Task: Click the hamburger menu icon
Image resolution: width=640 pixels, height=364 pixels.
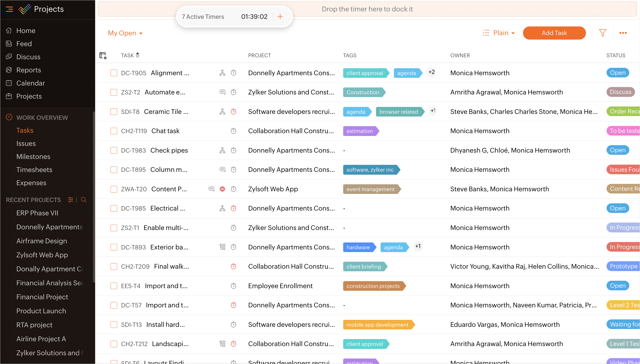Action: [9, 9]
